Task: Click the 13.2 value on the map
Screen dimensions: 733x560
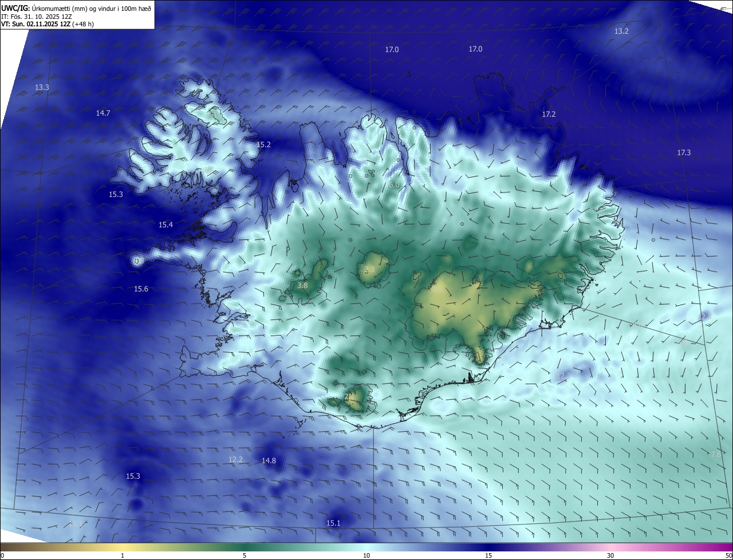Action: pyautogui.click(x=621, y=31)
